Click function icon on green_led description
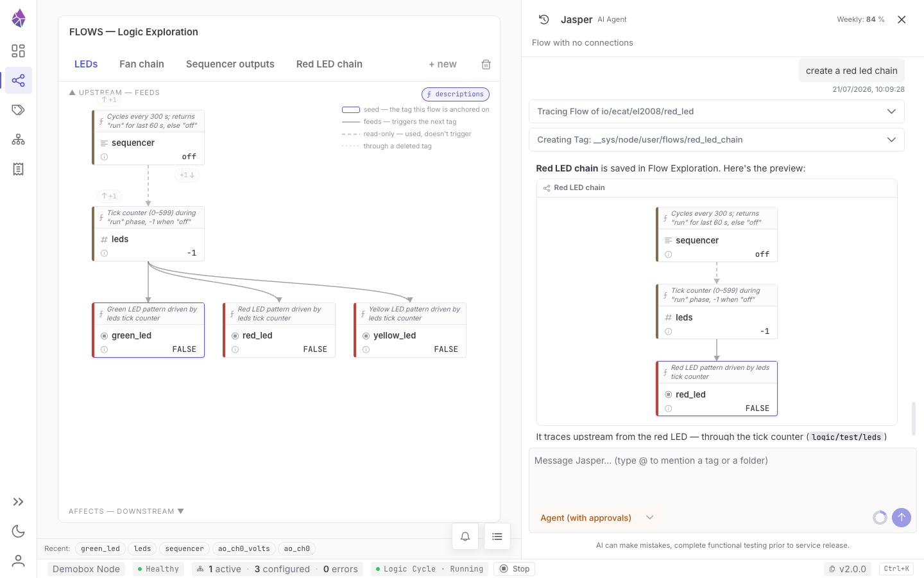 [x=101, y=314]
